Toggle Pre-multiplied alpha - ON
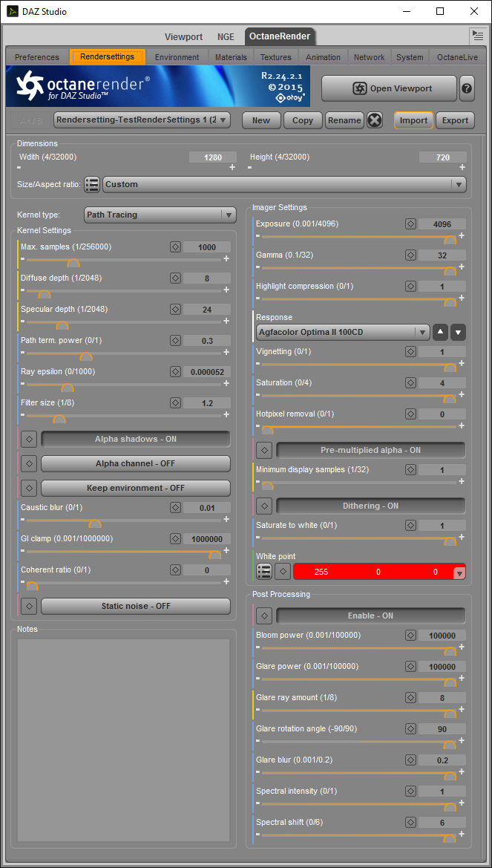Image resolution: width=492 pixels, height=868 pixels. tap(371, 450)
